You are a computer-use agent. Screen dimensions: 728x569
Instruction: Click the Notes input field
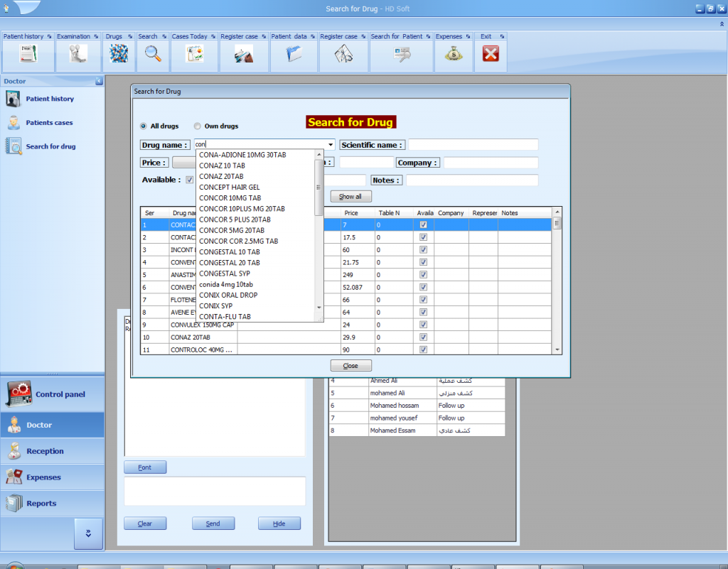click(472, 180)
